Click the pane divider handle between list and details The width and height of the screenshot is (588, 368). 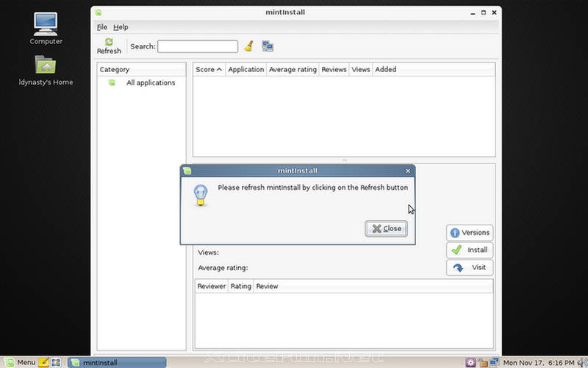tap(344, 160)
